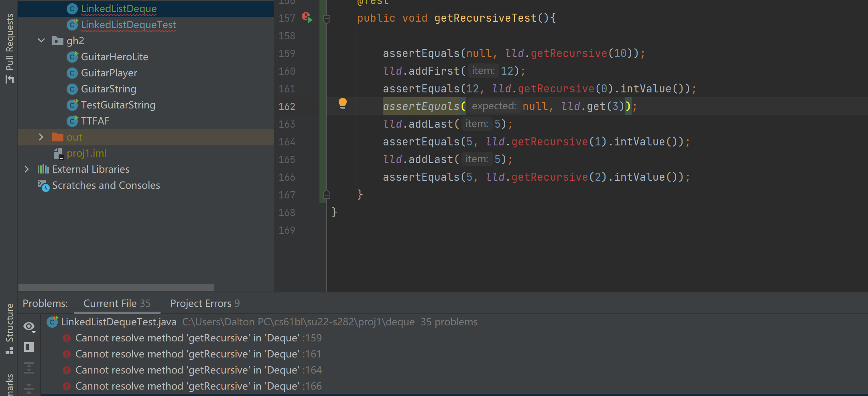
Task: Select the Current File tab
Action: (x=117, y=303)
